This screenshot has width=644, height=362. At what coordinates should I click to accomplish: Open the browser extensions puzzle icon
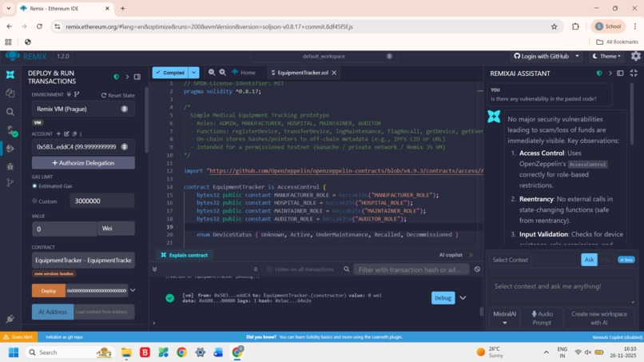coord(575,26)
